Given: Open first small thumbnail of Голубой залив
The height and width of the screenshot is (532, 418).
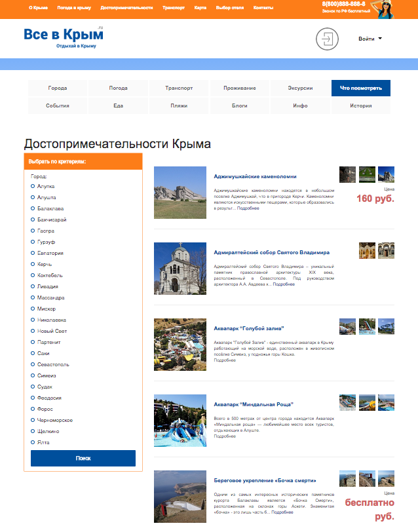Looking at the screenshot, I should tap(347, 326).
